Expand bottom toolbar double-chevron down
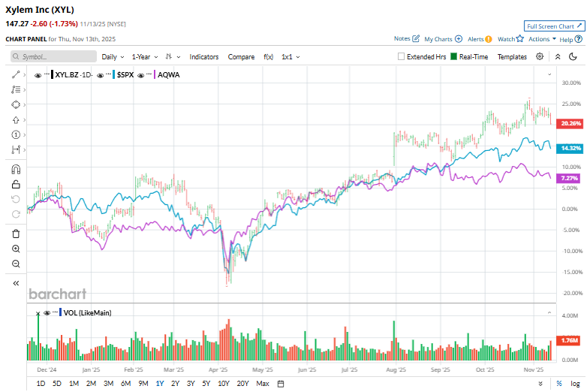This screenshot has height=392, width=587. click(x=540, y=384)
